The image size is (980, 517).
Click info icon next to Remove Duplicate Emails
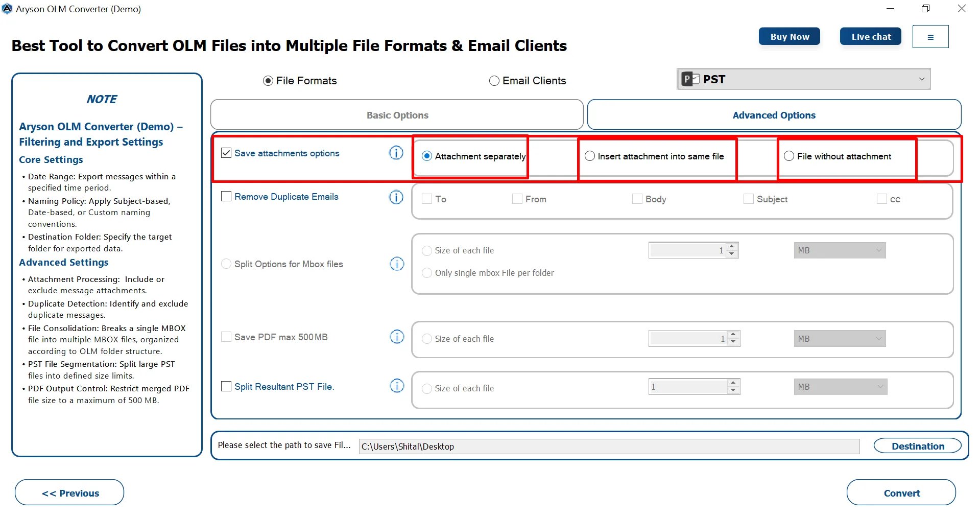pos(396,197)
